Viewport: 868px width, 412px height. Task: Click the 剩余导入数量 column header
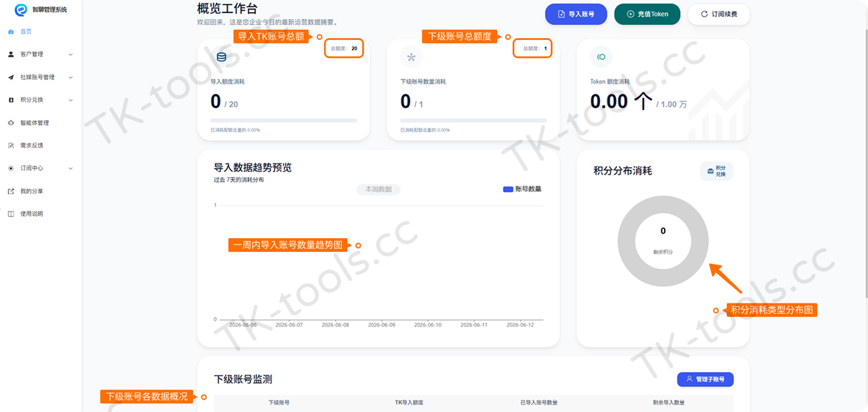pos(669,402)
